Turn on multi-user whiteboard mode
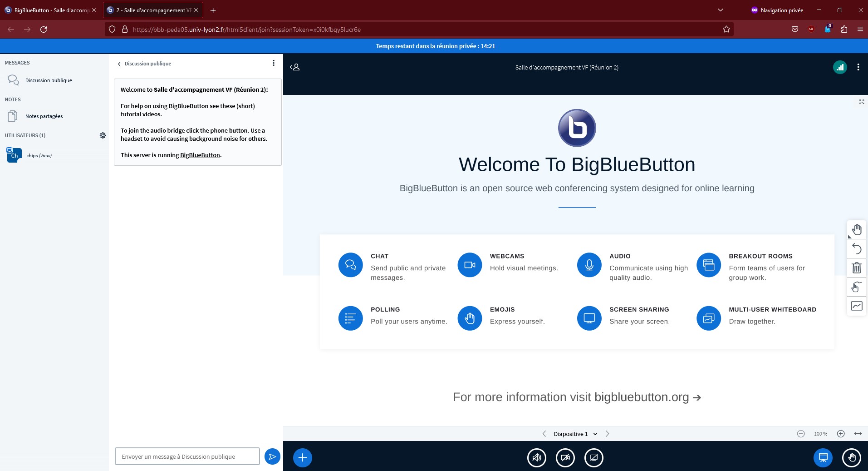This screenshot has width=868, height=471. [856, 287]
